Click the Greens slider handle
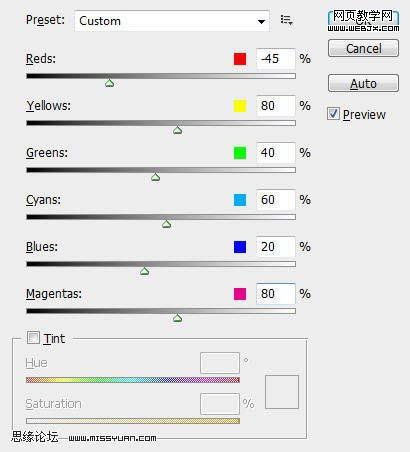Screen dimensions: 410x452 click(x=155, y=177)
